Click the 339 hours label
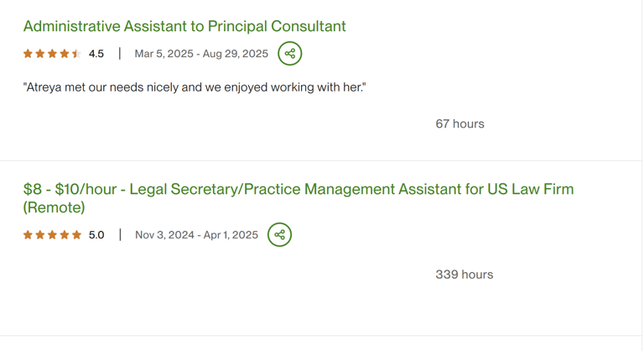 (x=464, y=275)
